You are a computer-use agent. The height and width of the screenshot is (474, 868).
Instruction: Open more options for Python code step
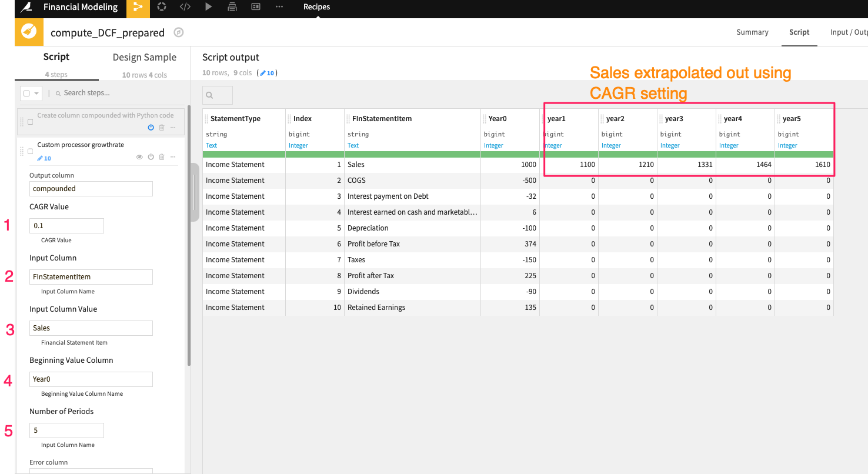click(173, 127)
